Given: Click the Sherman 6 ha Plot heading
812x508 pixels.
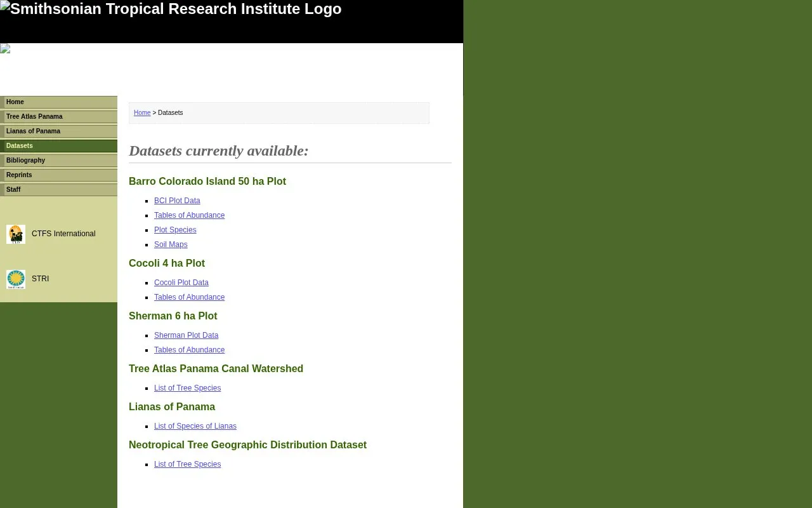Looking at the screenshot, I should click(173, 316).
